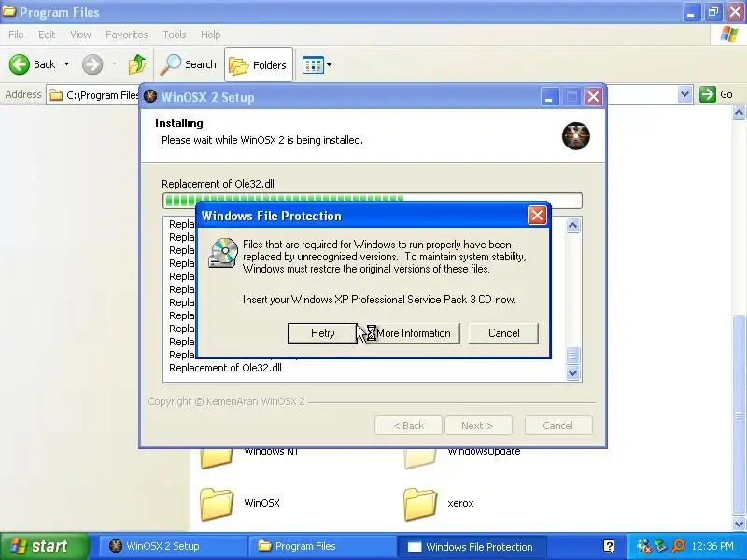Close the Windows File Protection dialog
The image size is (747, 560).
[x=537, y=216]
